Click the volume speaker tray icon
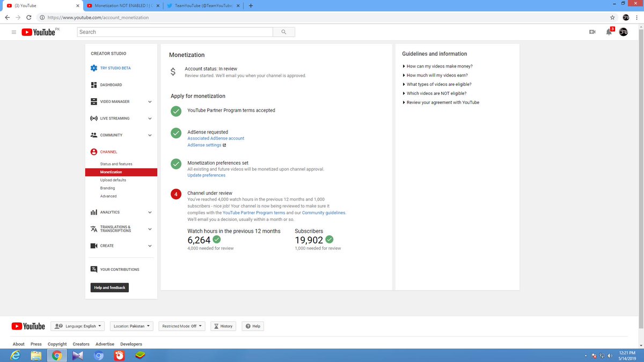The width and height of the screenshot is (644, 362). [x=610, y=356]
